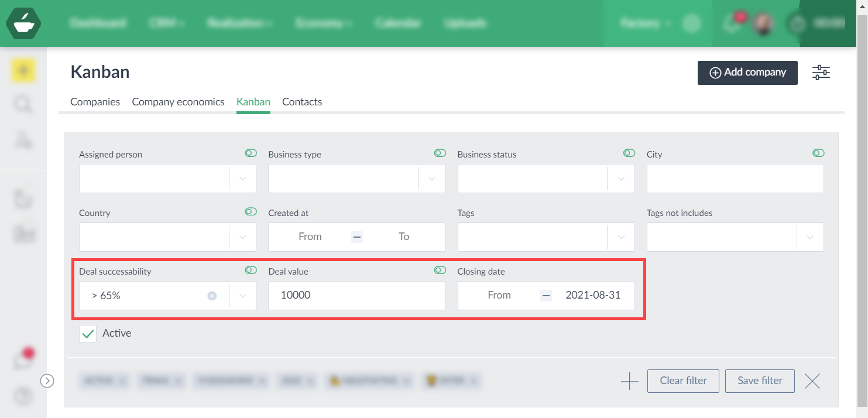Switch to the Companies tab
This screenshot has width=868, height=418.
[95, 102]
